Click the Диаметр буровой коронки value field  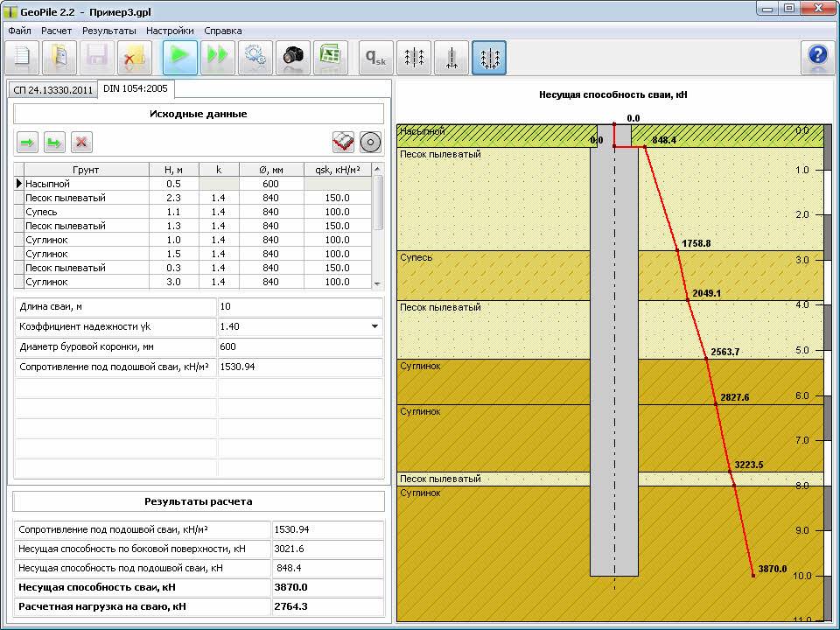coord(300,346)
